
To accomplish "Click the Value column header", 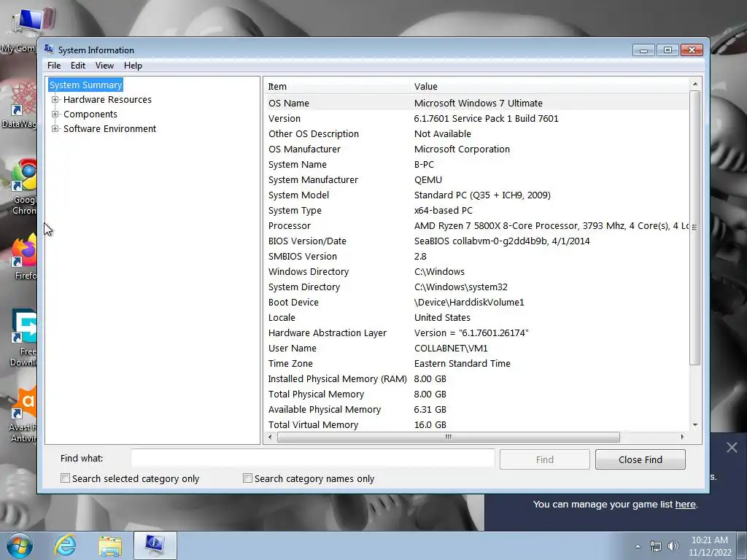I will pyautogui.click(x=549, y=86).
